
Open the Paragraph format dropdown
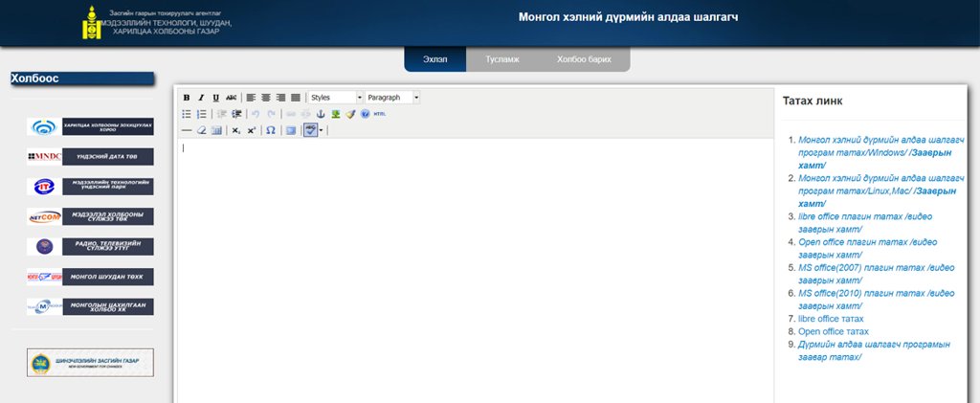416,98
